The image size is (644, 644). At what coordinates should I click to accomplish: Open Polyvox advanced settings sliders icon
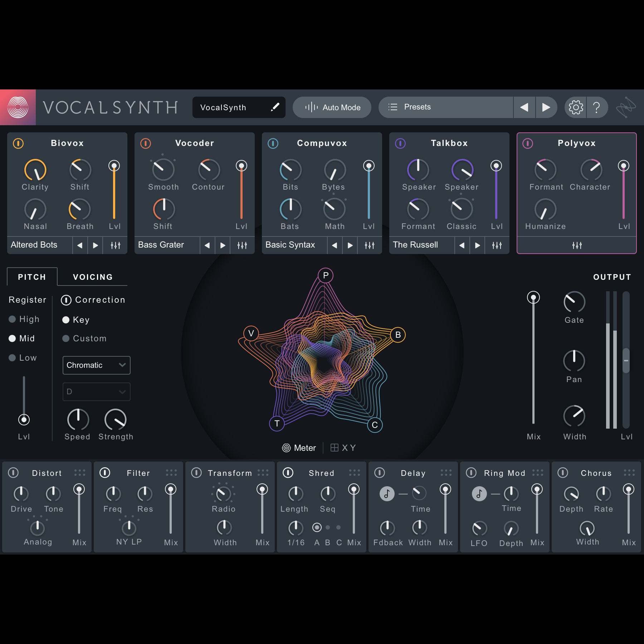577,245
